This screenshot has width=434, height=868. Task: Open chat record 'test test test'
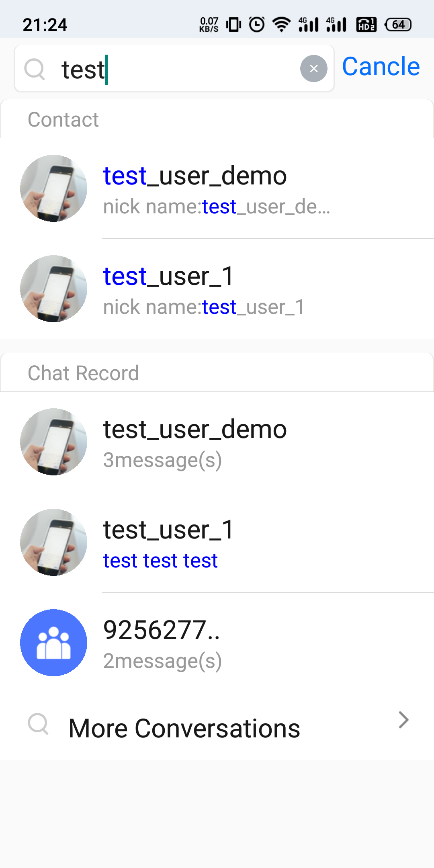tap(217, 542)
